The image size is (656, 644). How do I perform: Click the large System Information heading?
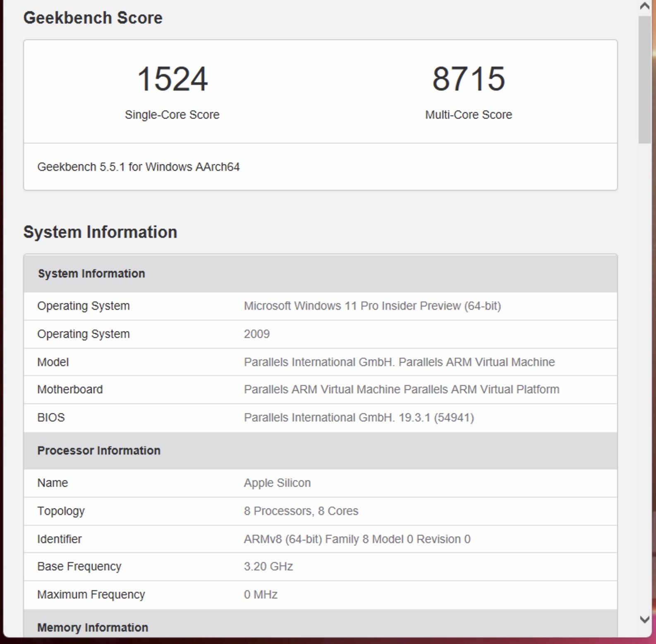coord(100,232)
